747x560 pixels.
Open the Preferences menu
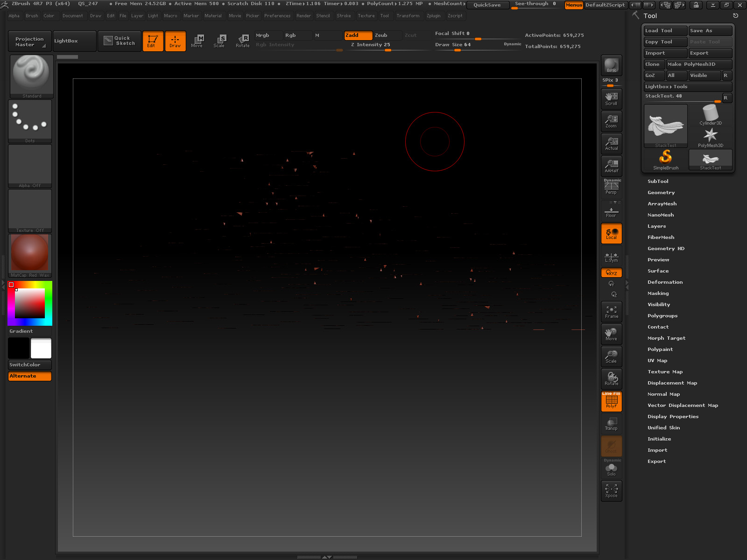coord(277,16)
